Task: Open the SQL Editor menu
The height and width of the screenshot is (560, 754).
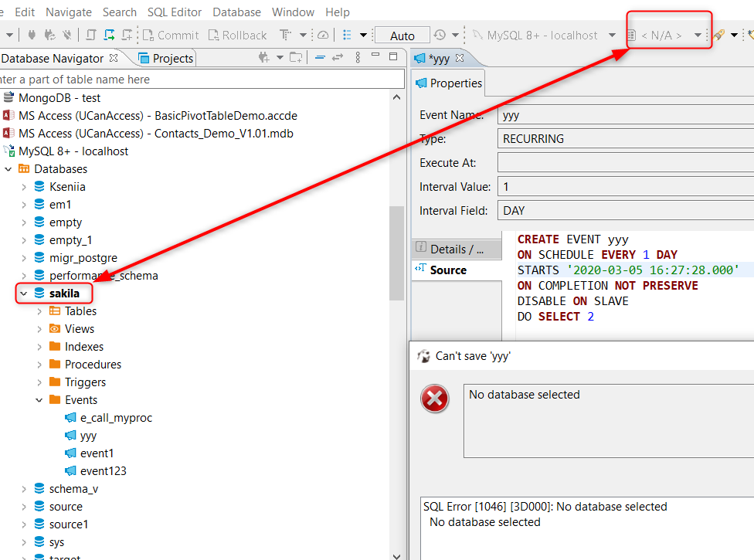Action: (x=175, y=12)
